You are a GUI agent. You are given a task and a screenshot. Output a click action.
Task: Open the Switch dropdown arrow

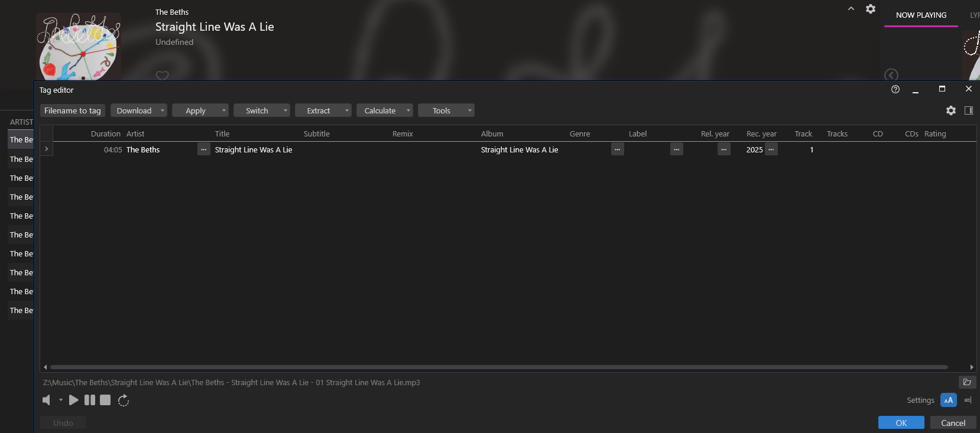pos(285,110)
